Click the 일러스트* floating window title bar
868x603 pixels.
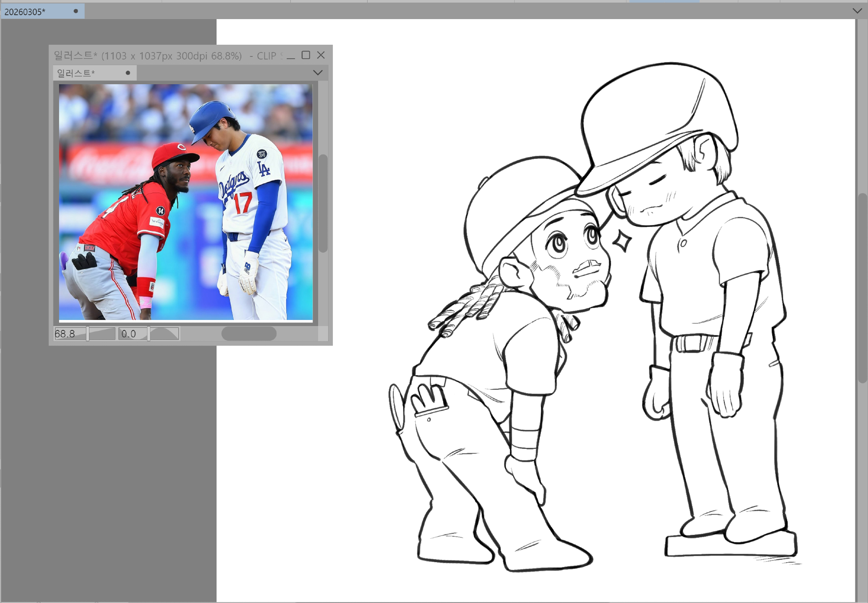coord(165,56)
